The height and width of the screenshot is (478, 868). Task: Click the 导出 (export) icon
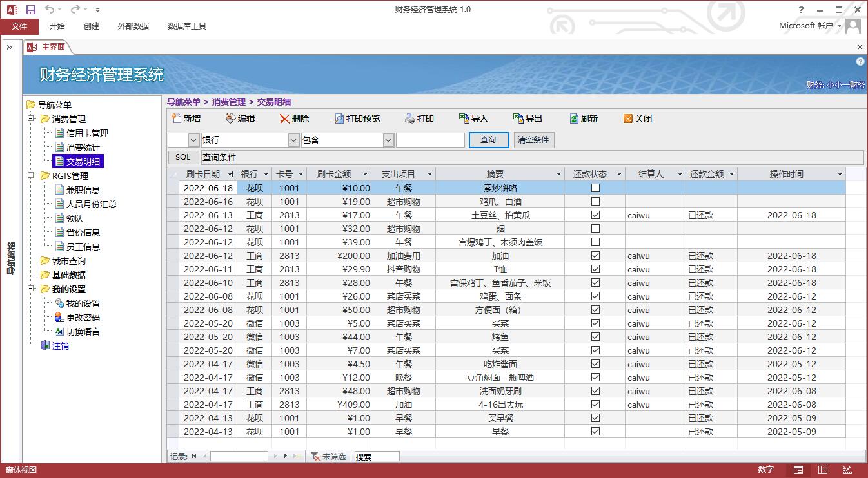tap(518, 119)
